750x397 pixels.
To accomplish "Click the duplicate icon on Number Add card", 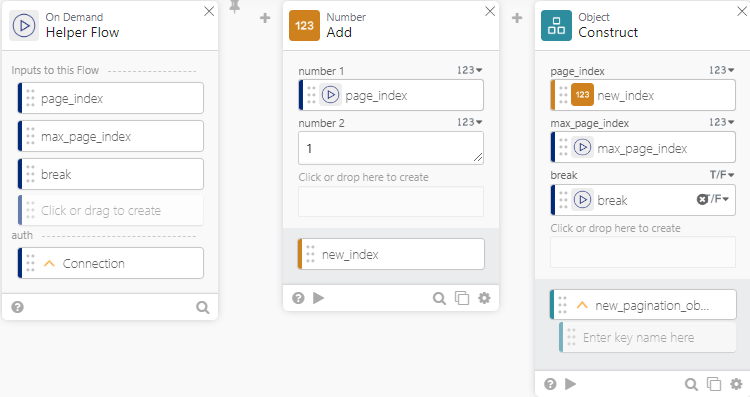I will [x=462, y=298].
